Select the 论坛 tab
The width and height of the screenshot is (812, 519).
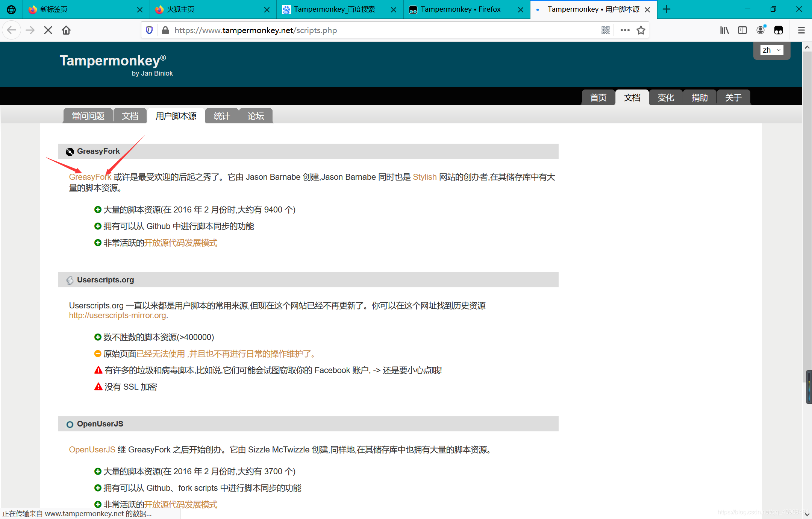tap(255, 116)
